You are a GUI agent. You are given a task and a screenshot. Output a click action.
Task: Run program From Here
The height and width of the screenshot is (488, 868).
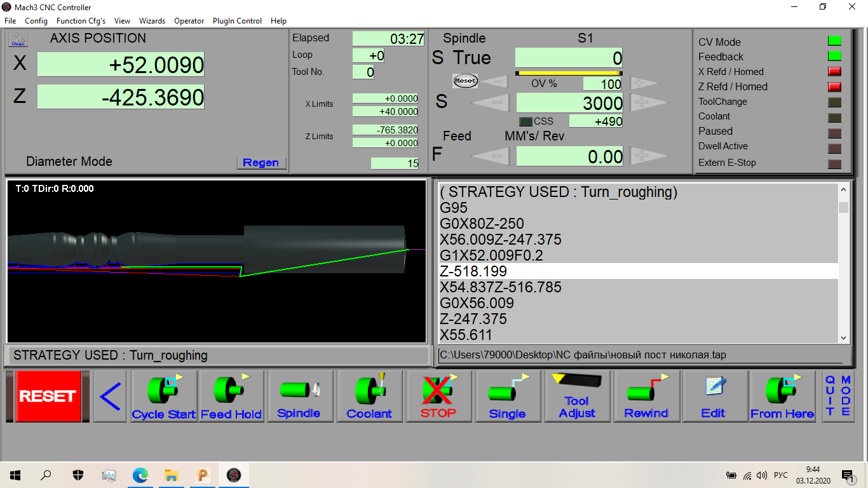coord(782,396)
